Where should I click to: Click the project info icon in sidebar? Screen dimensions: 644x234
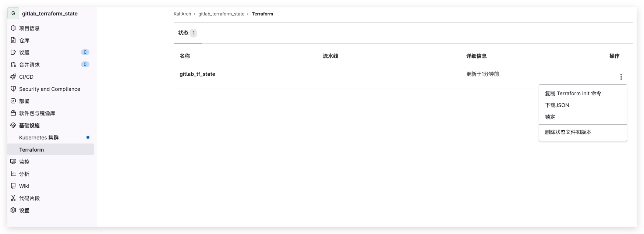click(x=13, y=28)
